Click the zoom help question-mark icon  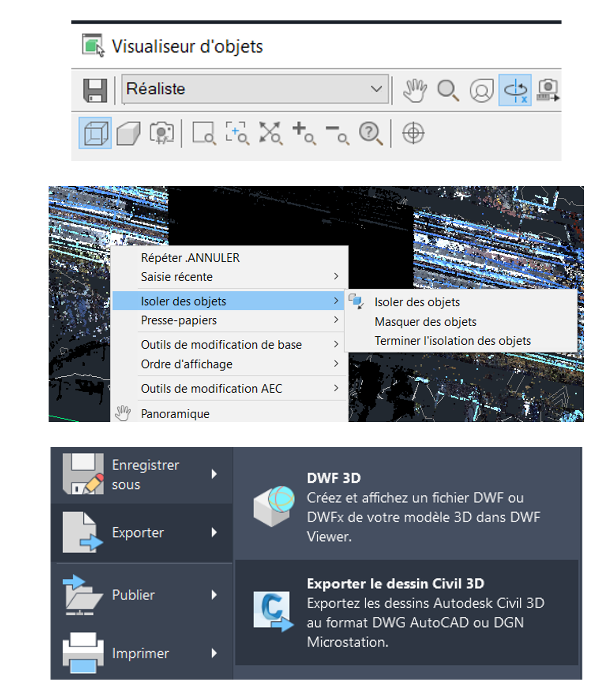tap(371, 133)
